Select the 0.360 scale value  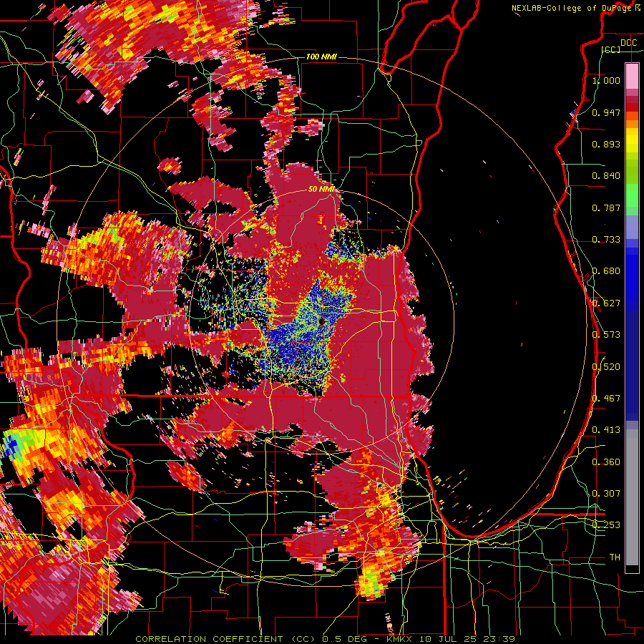point(606,462)
